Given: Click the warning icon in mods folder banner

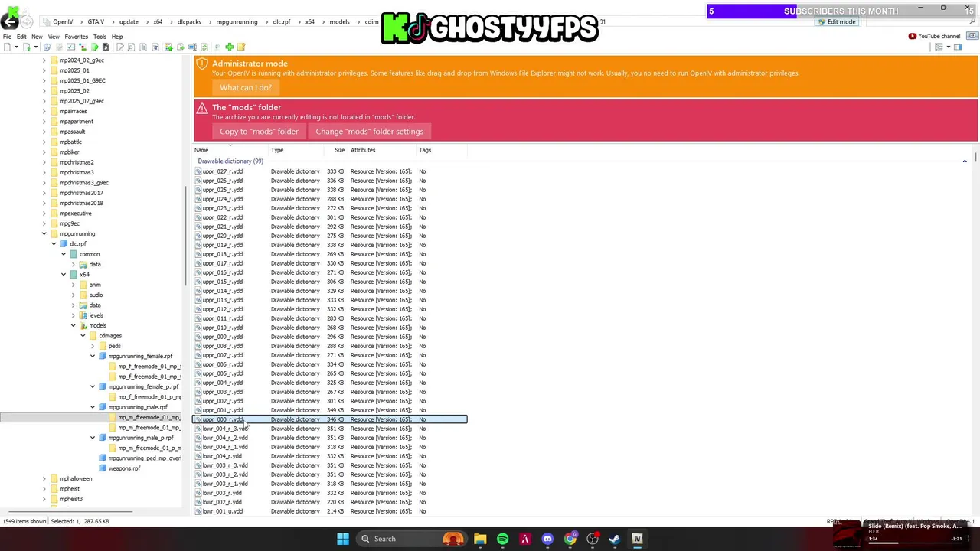Looking at the screenshot, I should pyautogui.click(x=202, y=109).
